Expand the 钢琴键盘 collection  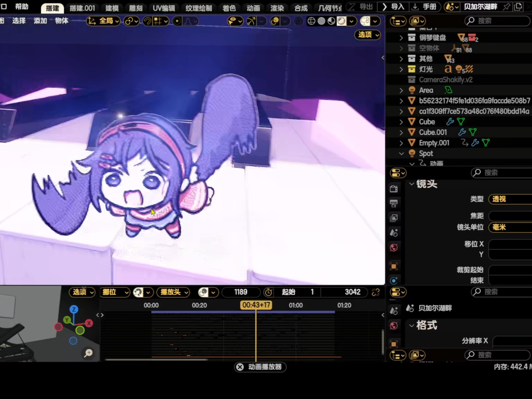(x=401, y=38)
